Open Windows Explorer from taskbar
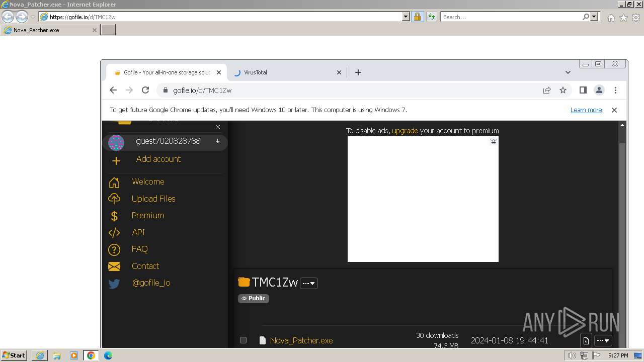644x362 pixels. tap(57, 355)
